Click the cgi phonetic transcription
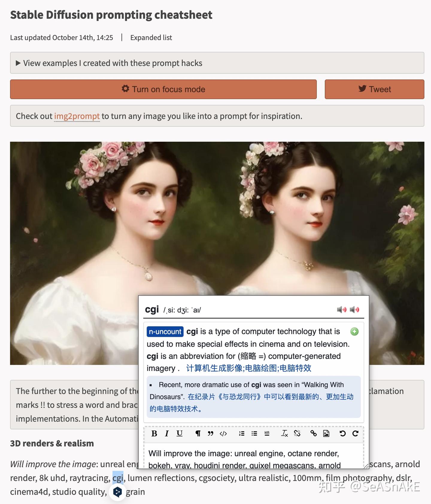Screen dimensions: 431x504 click(182, 310)
